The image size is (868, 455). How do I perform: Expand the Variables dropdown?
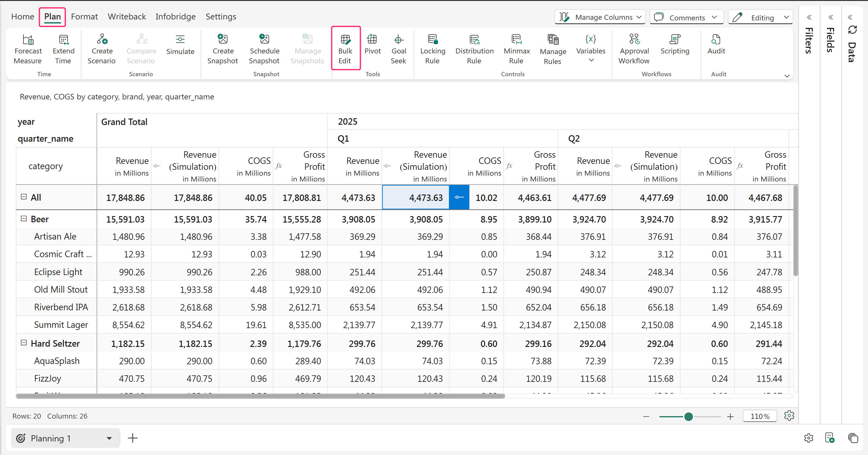[x=591, y=60]
